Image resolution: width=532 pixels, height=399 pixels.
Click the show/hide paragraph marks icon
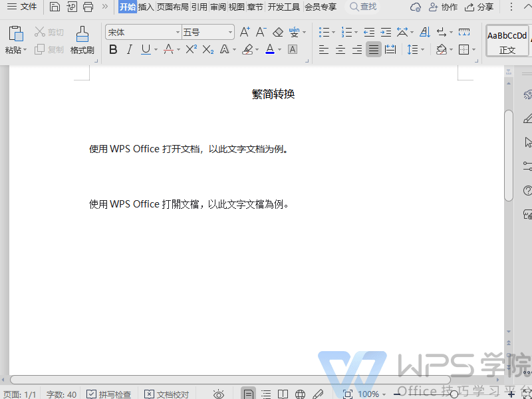pos(442,32)
